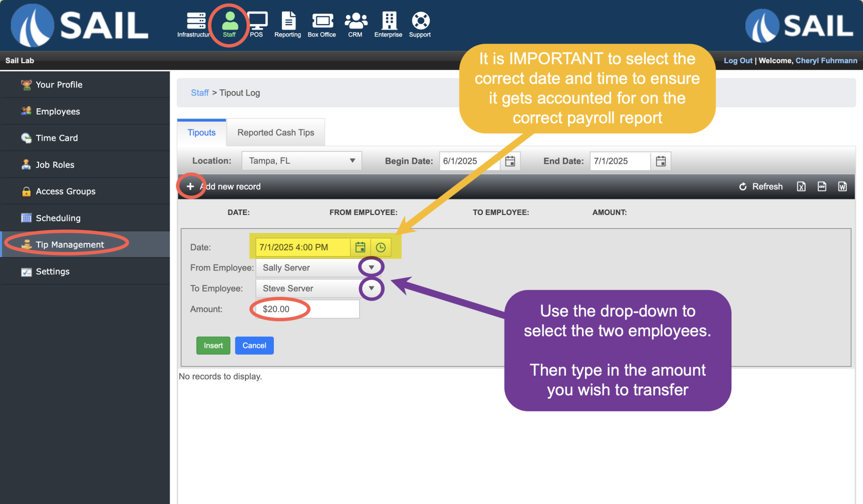863x504 pixels.
Task: Open the POS module icon
Action: click(x=257, y=25)
